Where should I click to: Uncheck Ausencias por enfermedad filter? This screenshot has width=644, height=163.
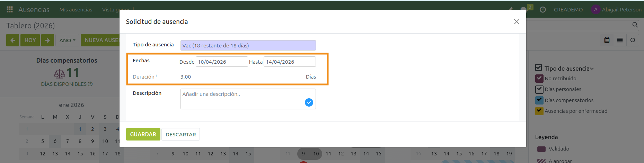539,111
